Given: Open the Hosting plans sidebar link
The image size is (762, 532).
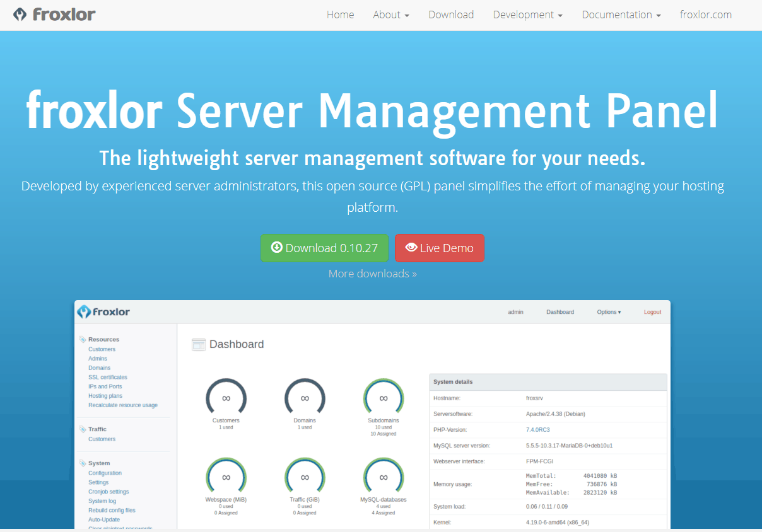Looking at the screenshot, I should 105,396.
